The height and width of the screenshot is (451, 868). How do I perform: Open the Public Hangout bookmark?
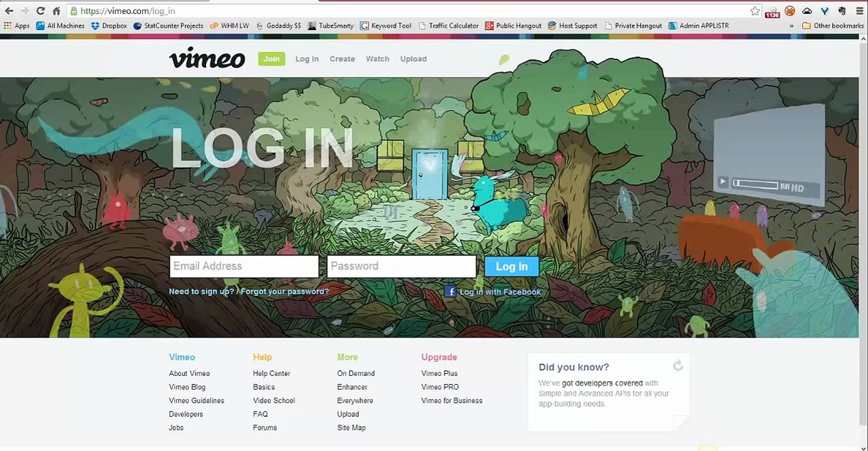(x=513, y=26)
